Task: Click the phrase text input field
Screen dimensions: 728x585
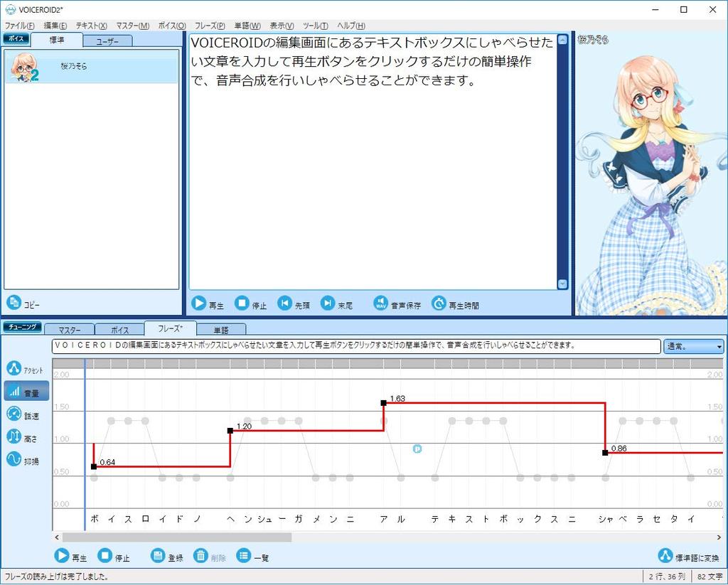Action: click(355, 346)
